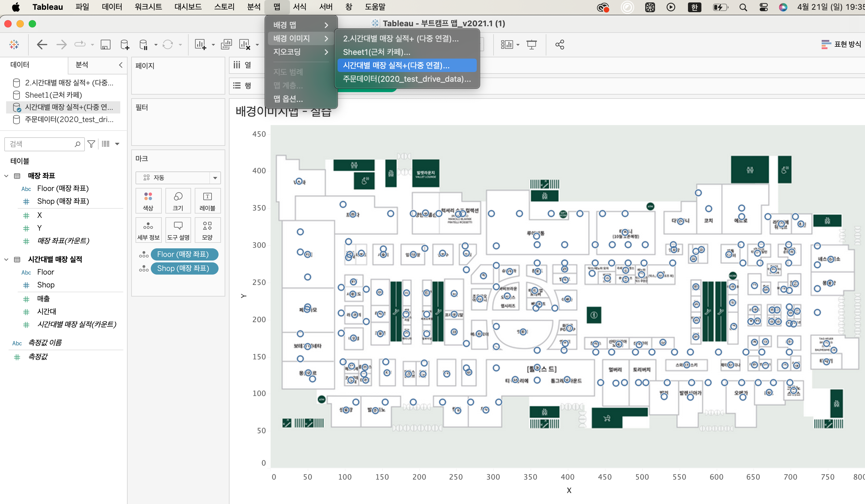Click the Share workbook icon
Image resolution: width=865 pixels, height=504 pixels.
coord(559,45)
